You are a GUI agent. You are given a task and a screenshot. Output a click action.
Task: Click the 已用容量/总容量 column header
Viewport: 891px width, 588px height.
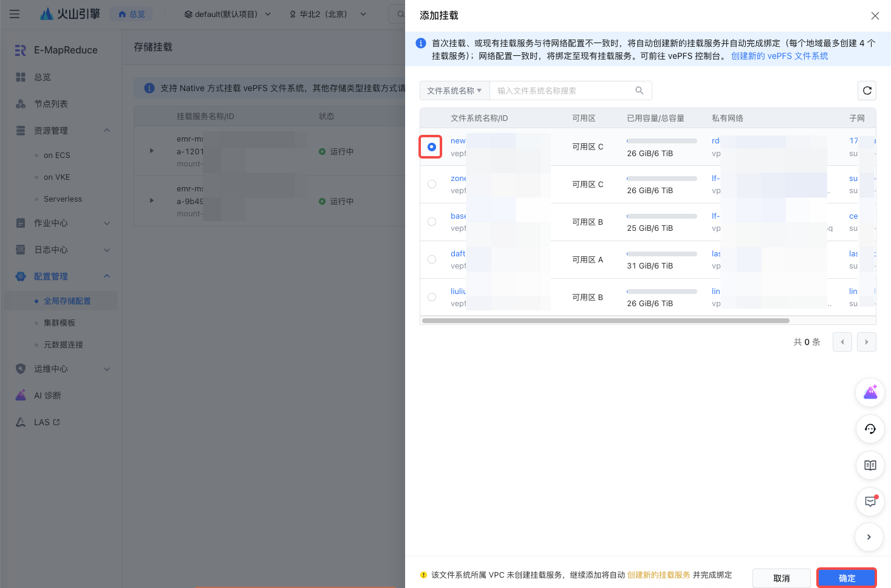click(x=655, y=118)
